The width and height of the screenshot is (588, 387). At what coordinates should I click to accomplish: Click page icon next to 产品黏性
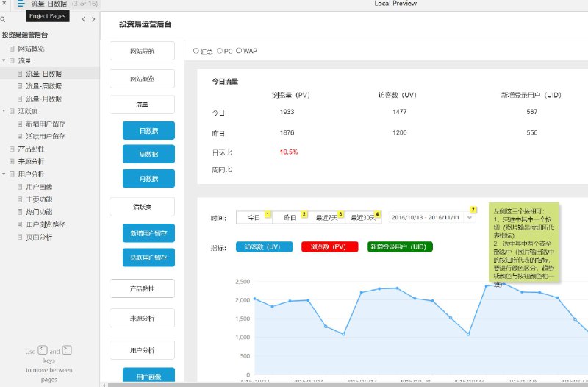(12, 149)
